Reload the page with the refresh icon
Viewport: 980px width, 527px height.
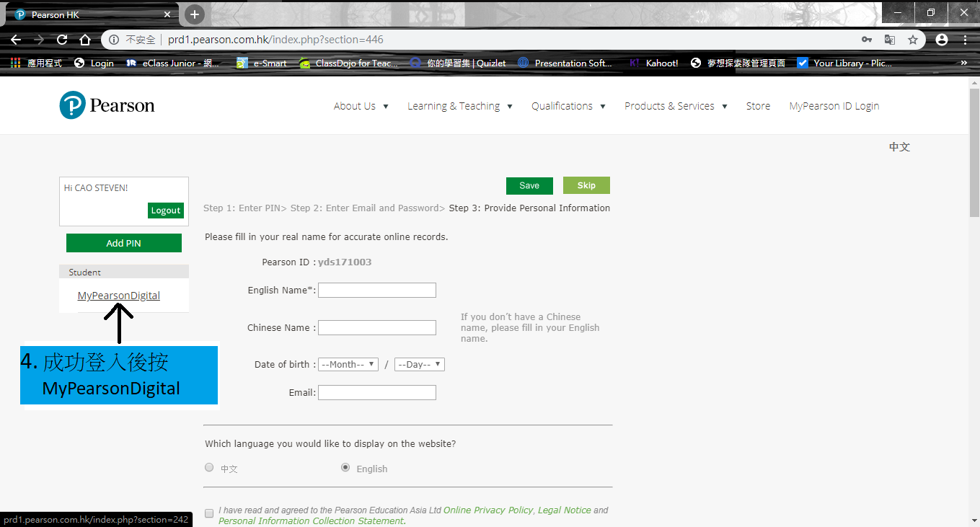click(x=62, y=40)
